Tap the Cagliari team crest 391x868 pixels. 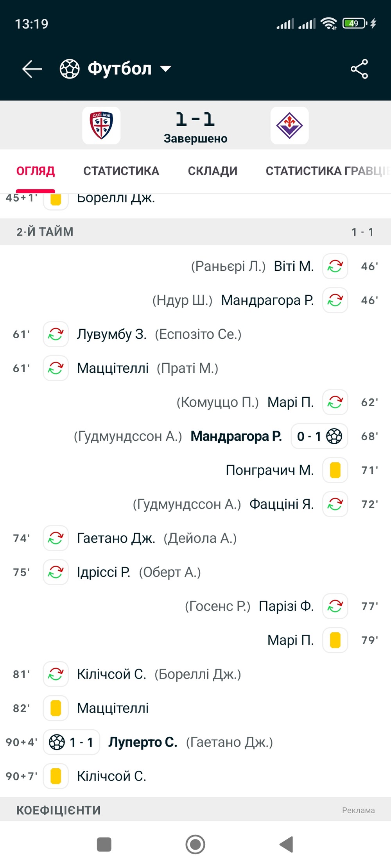(x=101, y=125)
